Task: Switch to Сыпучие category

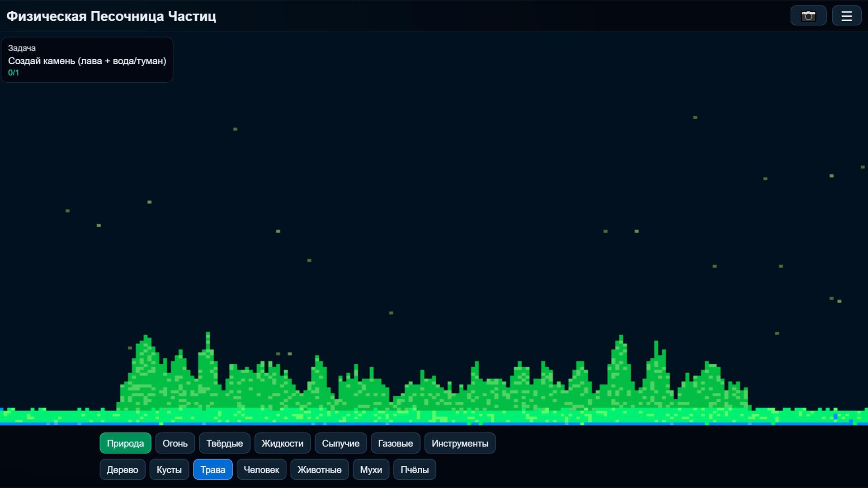Action: (340, 443)
